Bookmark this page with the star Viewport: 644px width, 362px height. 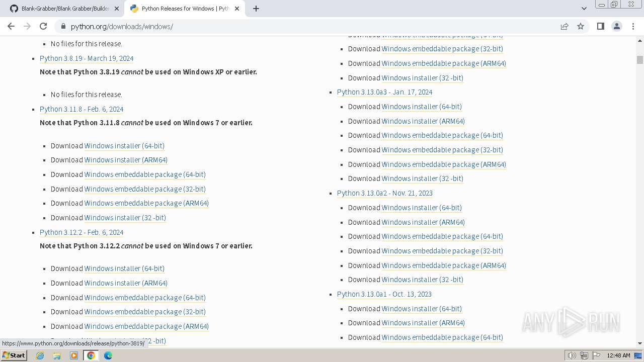[581, 26]
